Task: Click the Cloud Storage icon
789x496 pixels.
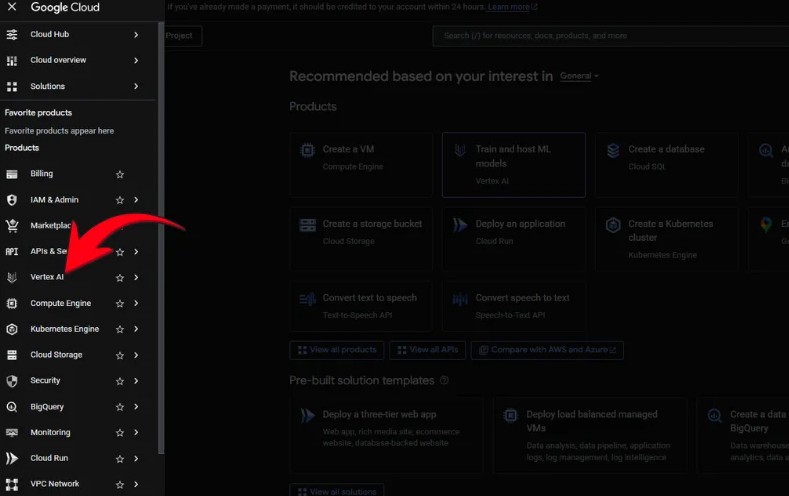Action: [x=12, y=355]
